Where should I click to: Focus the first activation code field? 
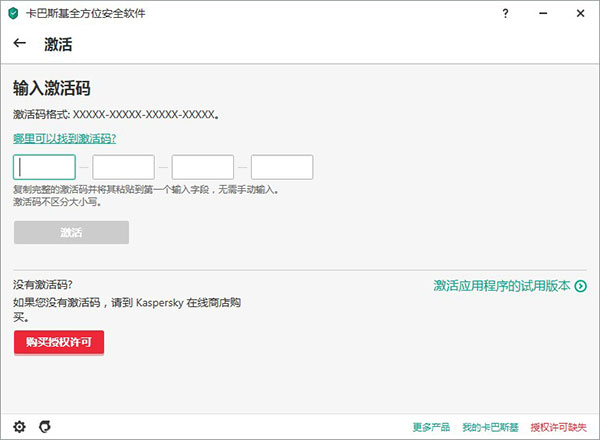click(x=44, y=167)
